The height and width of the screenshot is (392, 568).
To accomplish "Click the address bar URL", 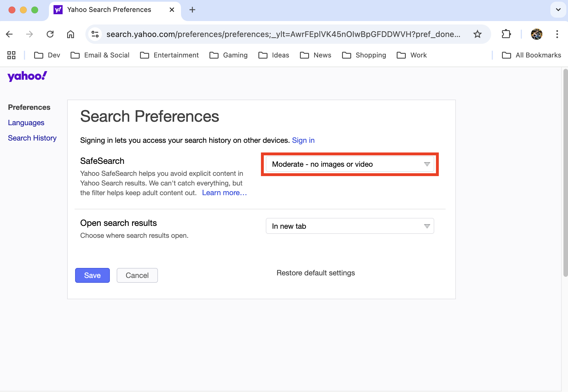I will click(x=283, y=34).
